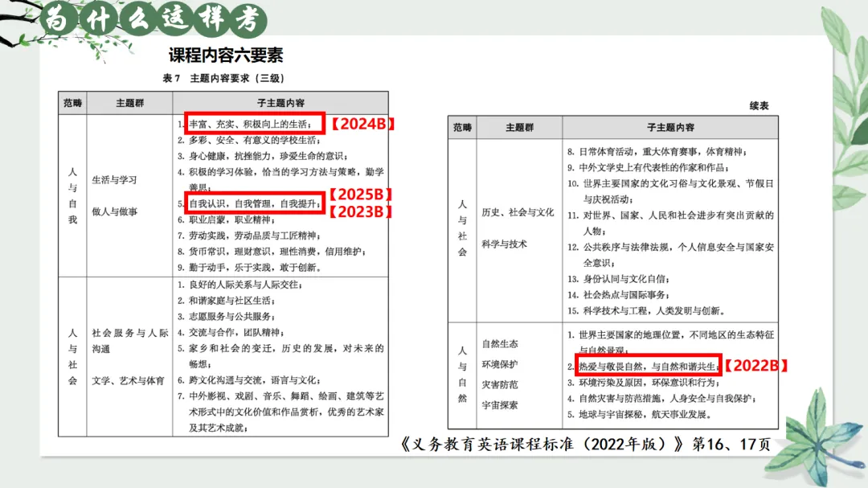Click the 课程内容六要素 heading
This screenshot has width=868, height=488.
point(224,55)
